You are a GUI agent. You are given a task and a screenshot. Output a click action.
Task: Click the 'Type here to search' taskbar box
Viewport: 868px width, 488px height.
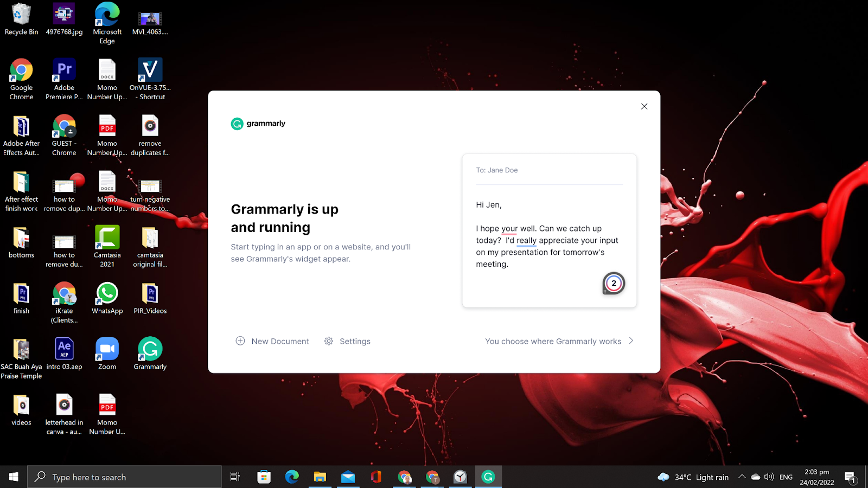point(124,477)
